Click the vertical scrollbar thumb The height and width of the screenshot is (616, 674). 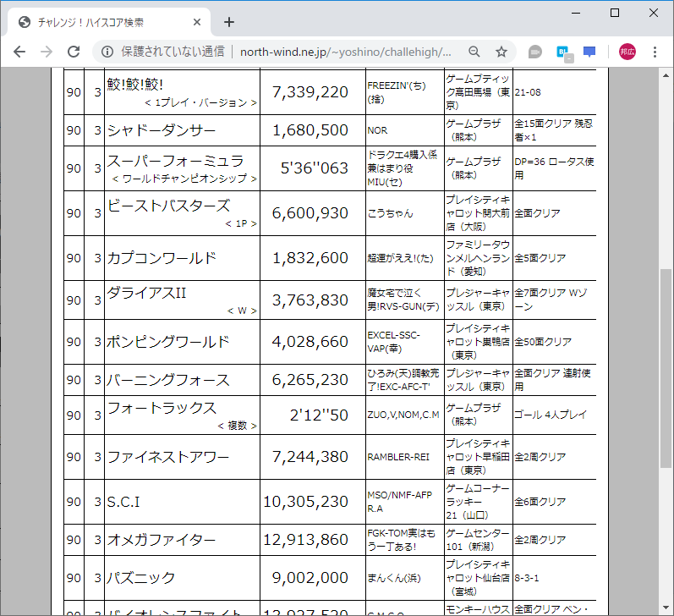coord(666,368)
